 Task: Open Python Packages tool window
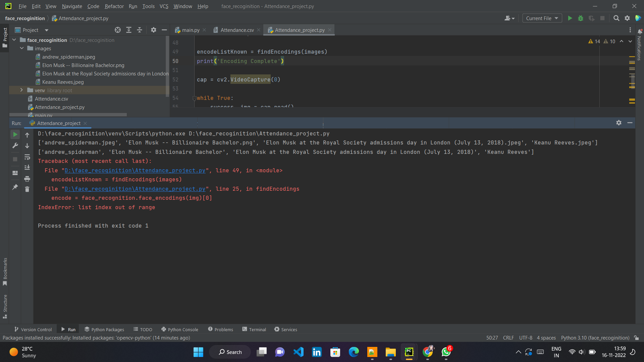tap(104, 329)
